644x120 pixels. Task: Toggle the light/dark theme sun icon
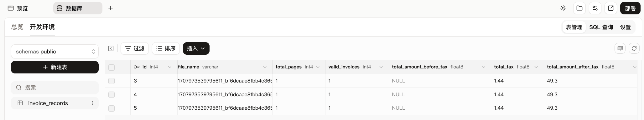[x=563, y=8]
